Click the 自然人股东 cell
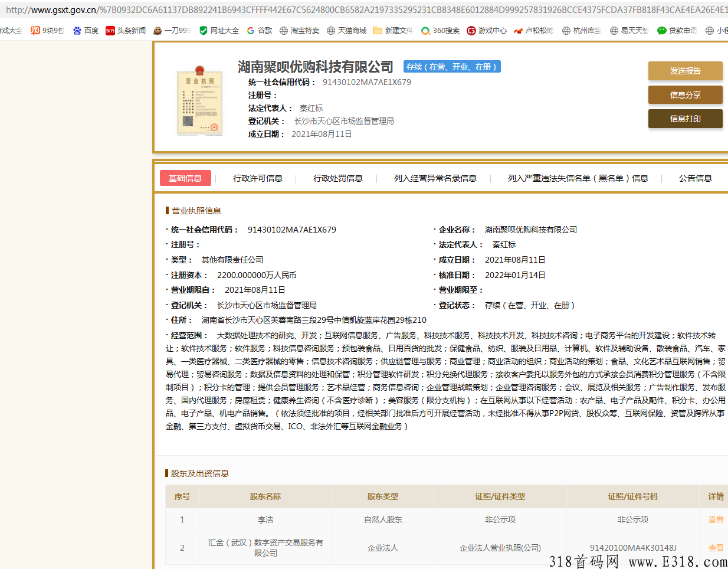 [x=383, y=519]
